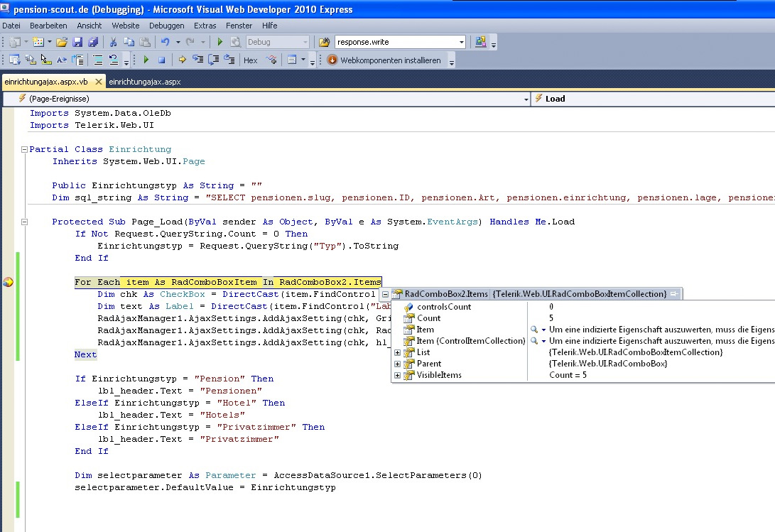
Task: Click the breakpoint marker in the margin
Action: [8, 282]
